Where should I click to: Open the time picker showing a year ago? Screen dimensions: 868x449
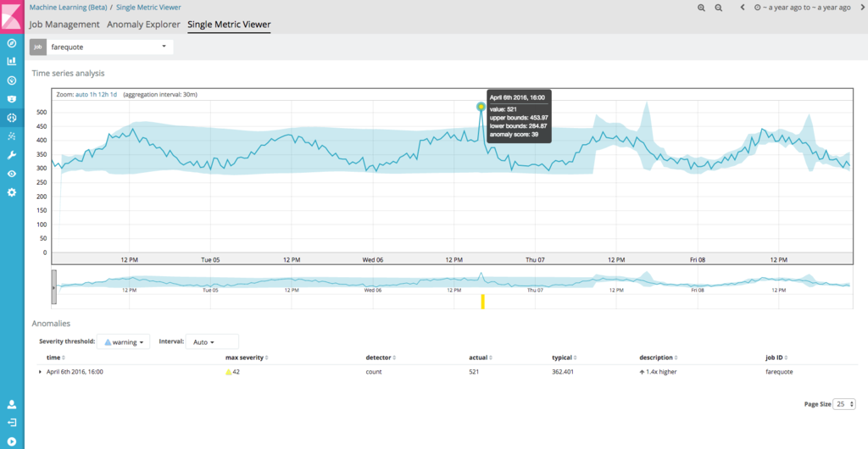pos(803,8)
